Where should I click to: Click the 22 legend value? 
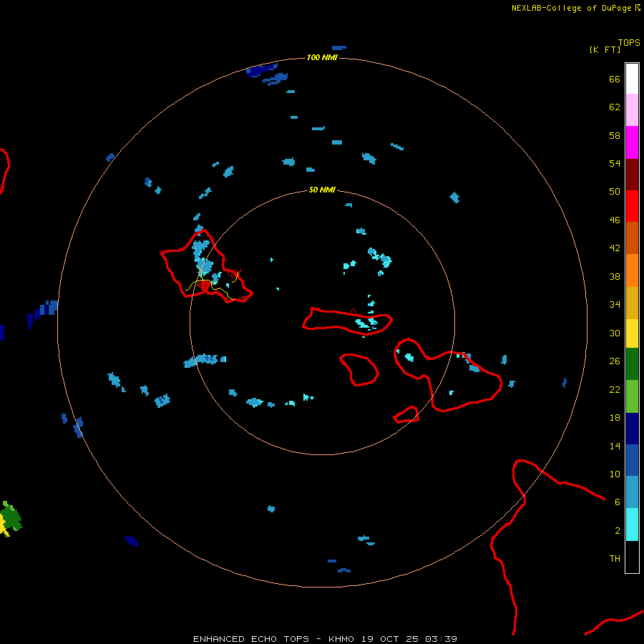click(615, 390)
